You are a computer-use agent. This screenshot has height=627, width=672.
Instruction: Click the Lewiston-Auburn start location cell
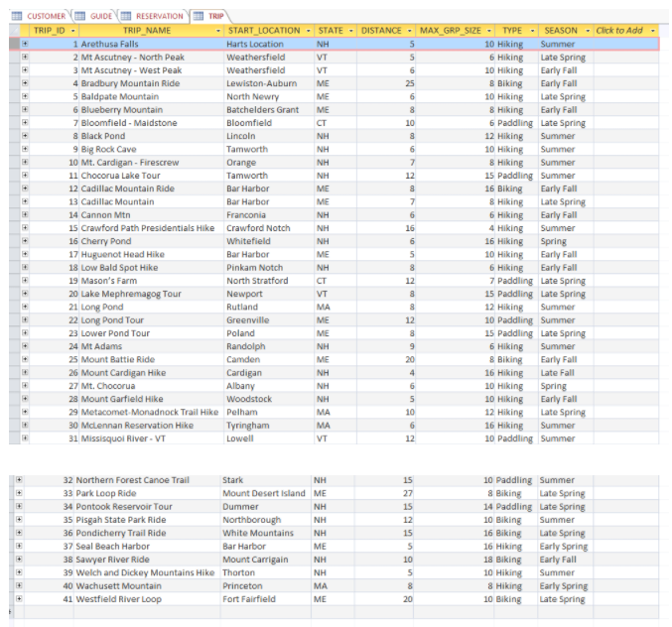[x=269, y=83]
